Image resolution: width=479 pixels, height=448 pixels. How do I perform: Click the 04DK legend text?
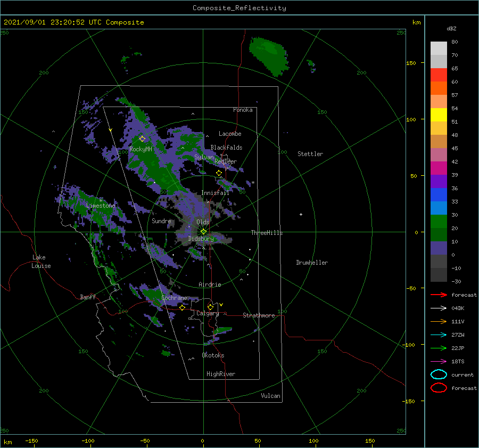(458, 308)
